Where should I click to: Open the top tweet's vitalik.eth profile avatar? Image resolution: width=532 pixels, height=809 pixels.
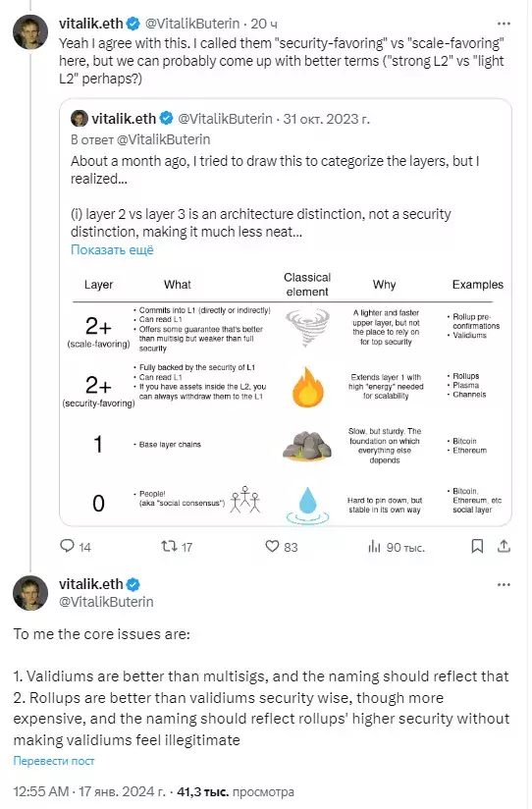[29, 31]
